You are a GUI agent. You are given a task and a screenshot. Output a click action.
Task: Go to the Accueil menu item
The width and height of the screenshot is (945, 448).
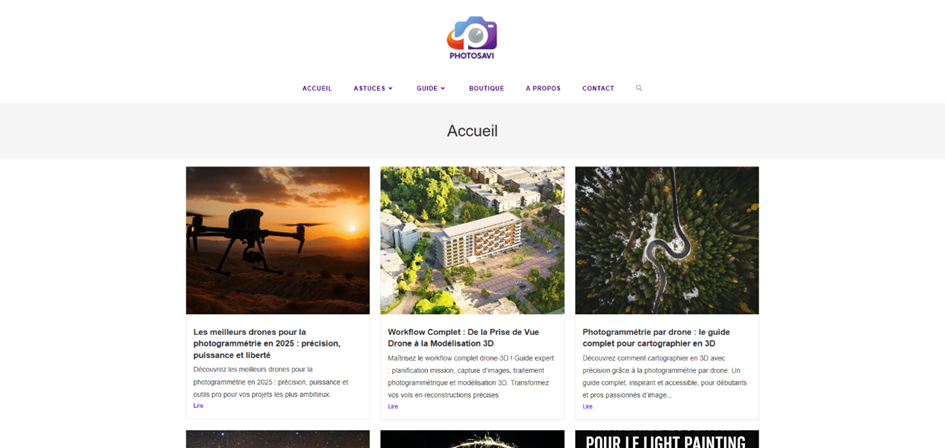pos(317,88)
